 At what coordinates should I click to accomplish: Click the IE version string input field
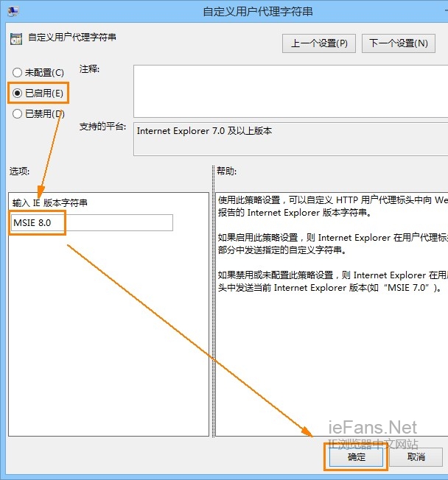click(92, 222)
